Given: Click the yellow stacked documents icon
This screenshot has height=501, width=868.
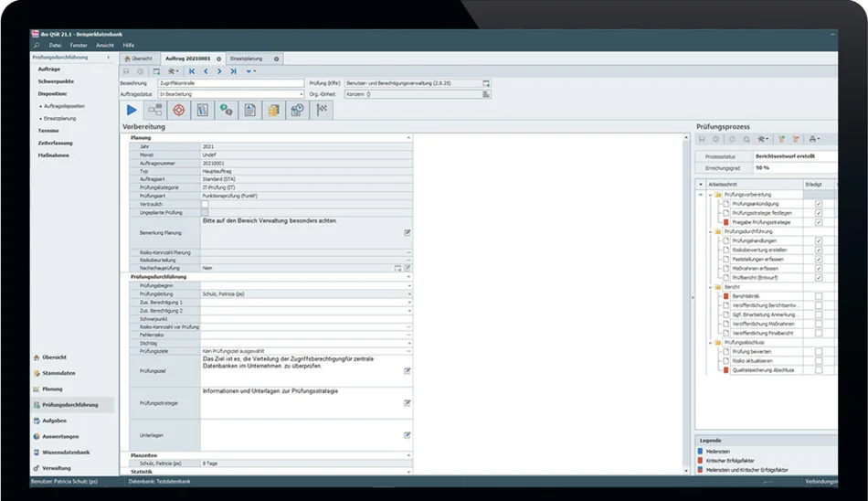Looking at the screenshot, I should 273,111.
